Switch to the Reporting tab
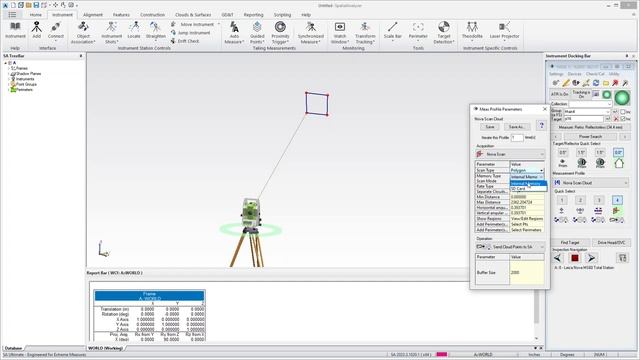The image size is (640, 360). [x=253, y=15]
